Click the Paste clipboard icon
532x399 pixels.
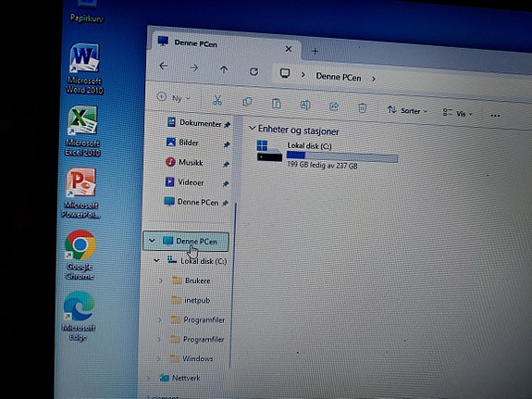pos(277,104)
